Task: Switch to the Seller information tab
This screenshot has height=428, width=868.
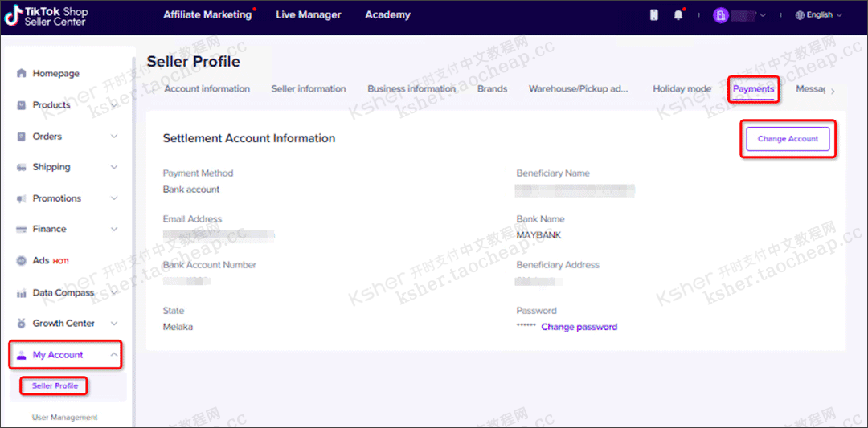Action: [309, 88]
